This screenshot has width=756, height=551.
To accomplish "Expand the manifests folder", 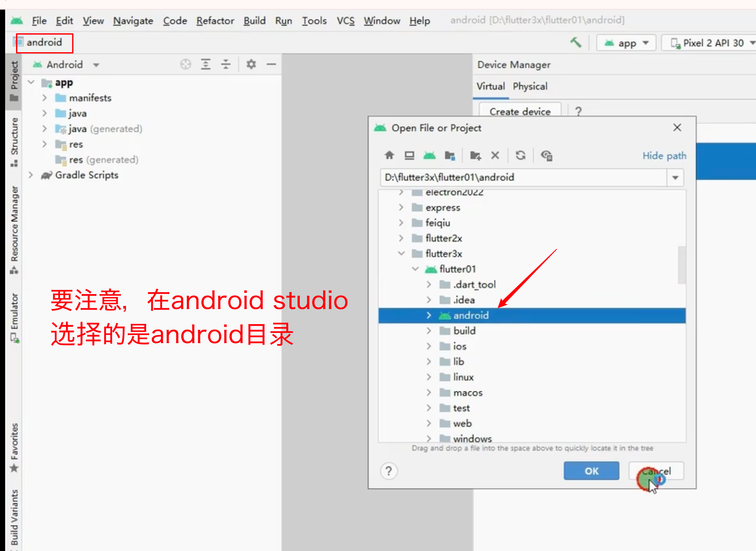I will point(45,97).
